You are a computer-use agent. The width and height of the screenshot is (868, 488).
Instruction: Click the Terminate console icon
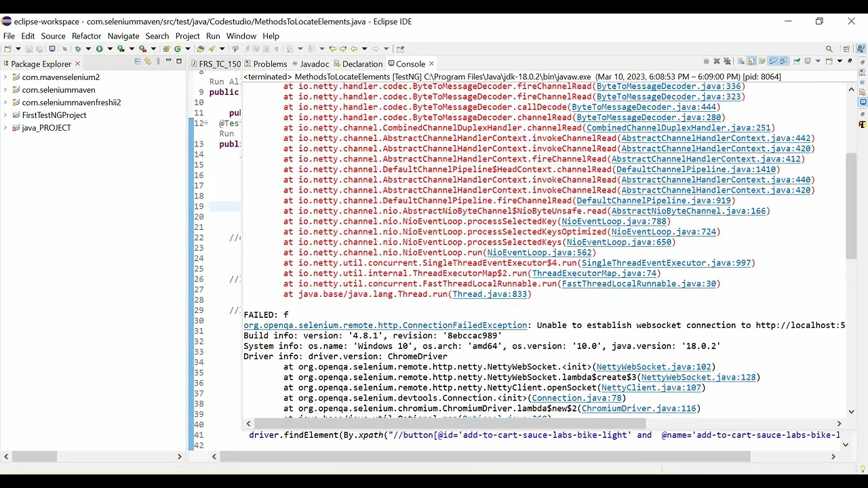pos(706,61)
